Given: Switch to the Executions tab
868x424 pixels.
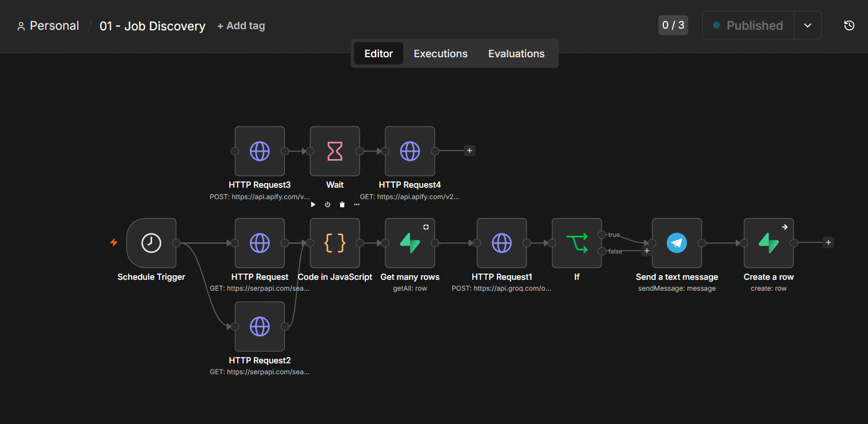Looking at the screenshot, I should (440, 53).
